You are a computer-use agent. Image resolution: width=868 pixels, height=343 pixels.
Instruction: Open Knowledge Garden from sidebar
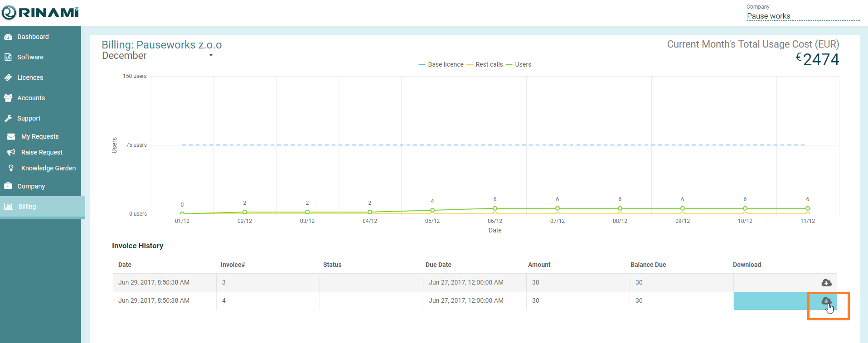coord(48,168)
